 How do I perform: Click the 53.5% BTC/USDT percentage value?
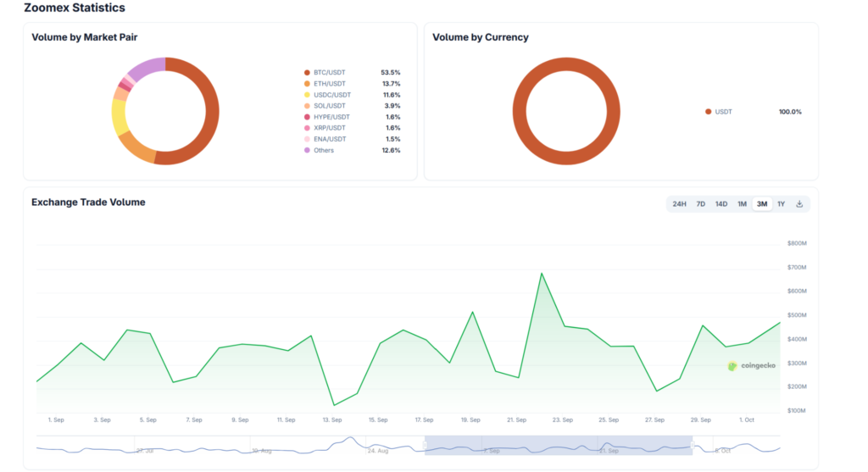click(390, 73)
